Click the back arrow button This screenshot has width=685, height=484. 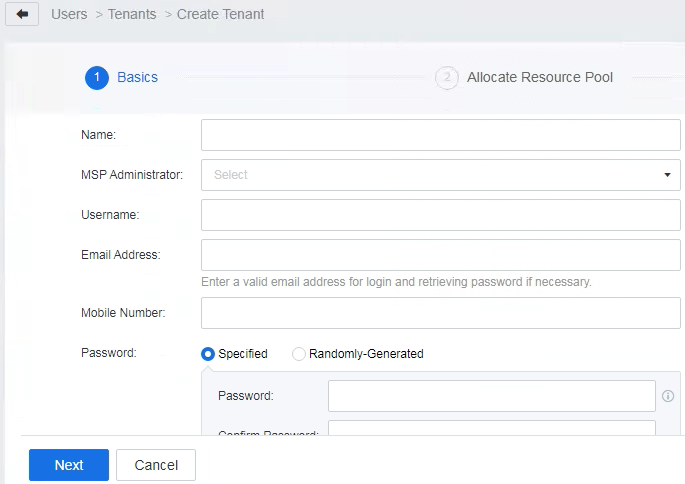22,15
